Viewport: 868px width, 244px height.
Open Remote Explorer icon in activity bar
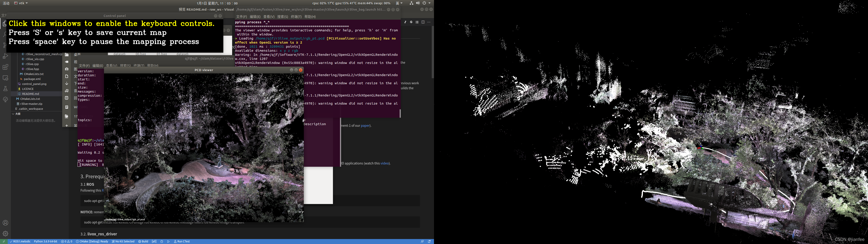[x=5, y=78]
